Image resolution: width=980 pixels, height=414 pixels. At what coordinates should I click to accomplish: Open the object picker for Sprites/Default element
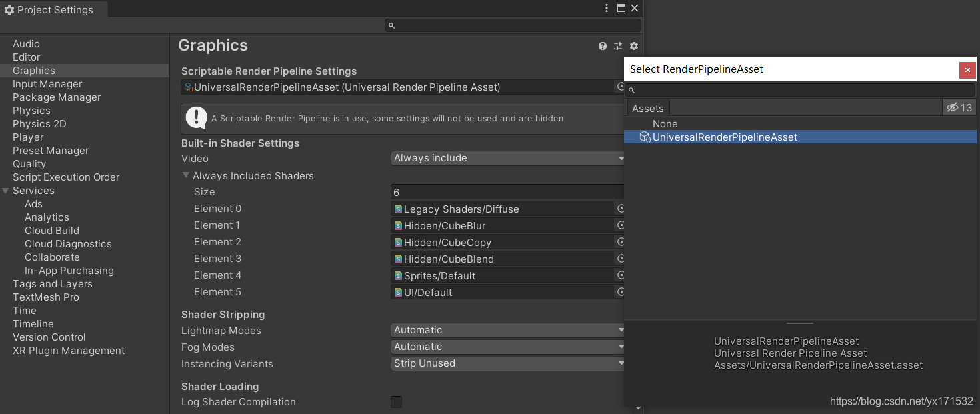pyautogui.click(x=620, y=275)
